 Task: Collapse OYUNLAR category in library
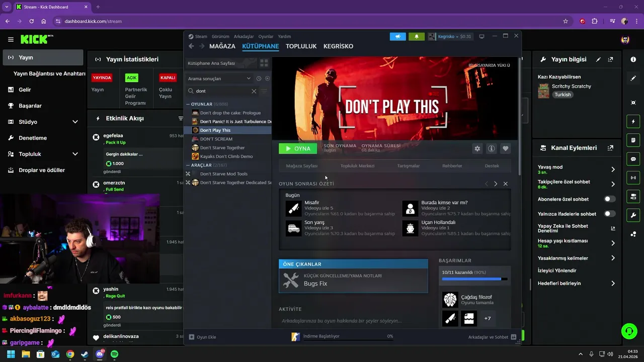188,104
